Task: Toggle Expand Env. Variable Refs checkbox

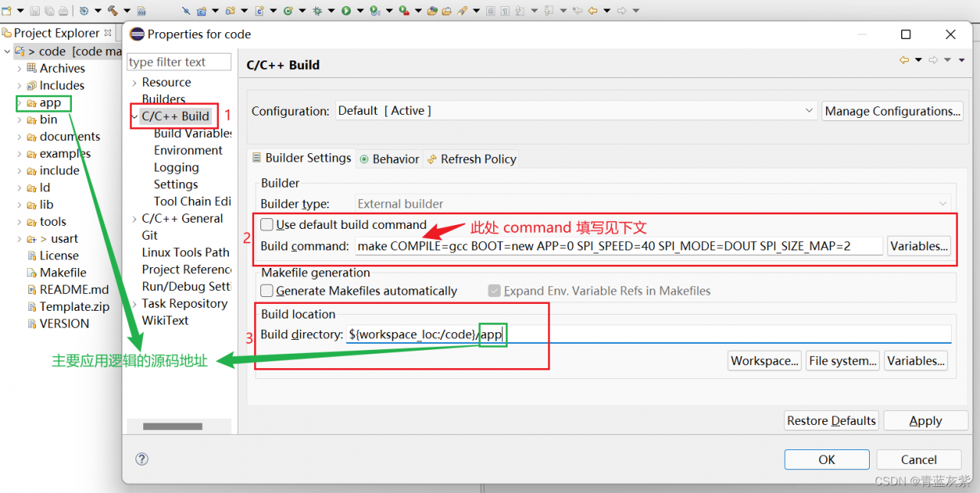Action: (495, 291)
